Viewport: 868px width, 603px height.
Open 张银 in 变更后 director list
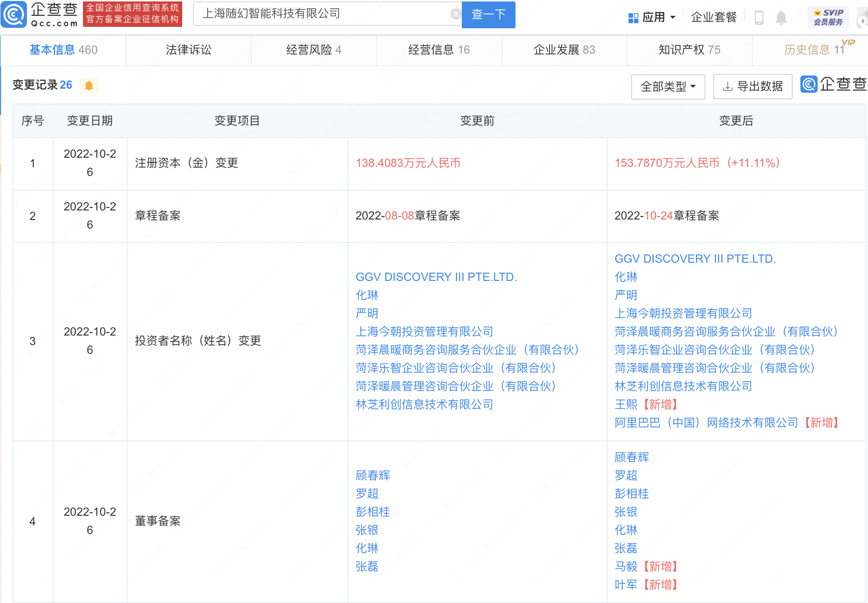[x=626, y=512]
